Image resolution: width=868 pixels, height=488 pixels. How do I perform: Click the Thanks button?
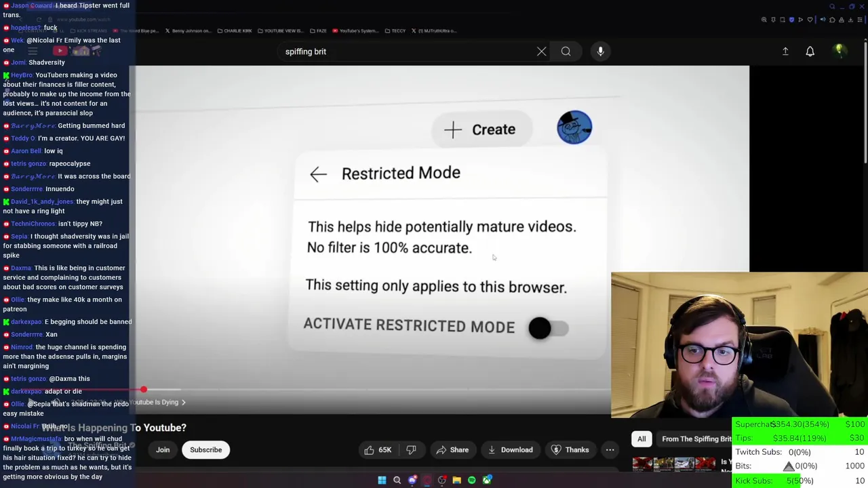click(570, 450)
